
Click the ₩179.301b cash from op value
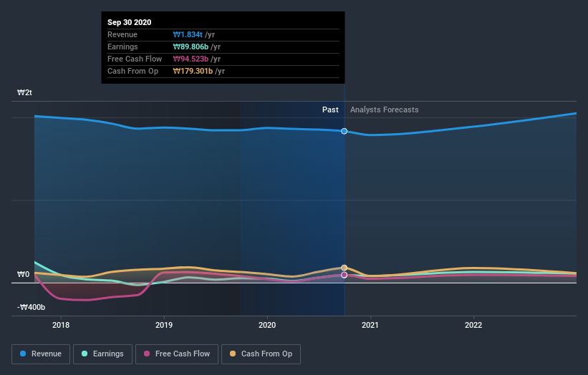tap(193, 71)
